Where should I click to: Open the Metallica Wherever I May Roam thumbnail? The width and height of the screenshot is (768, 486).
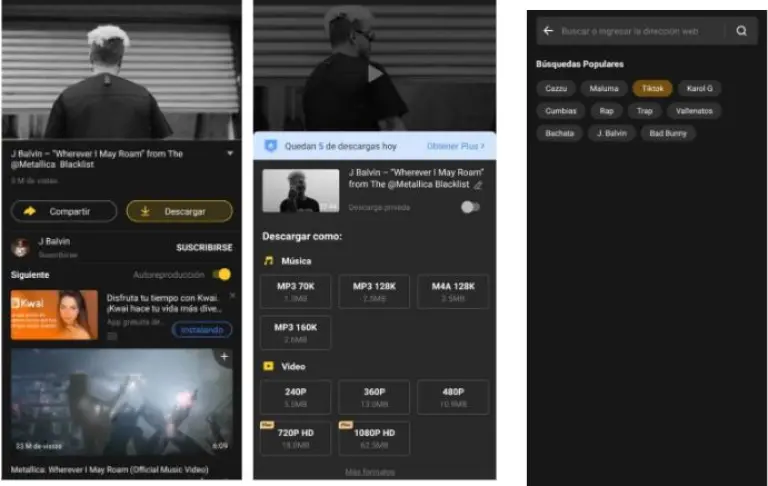click(x=121, y=401)
